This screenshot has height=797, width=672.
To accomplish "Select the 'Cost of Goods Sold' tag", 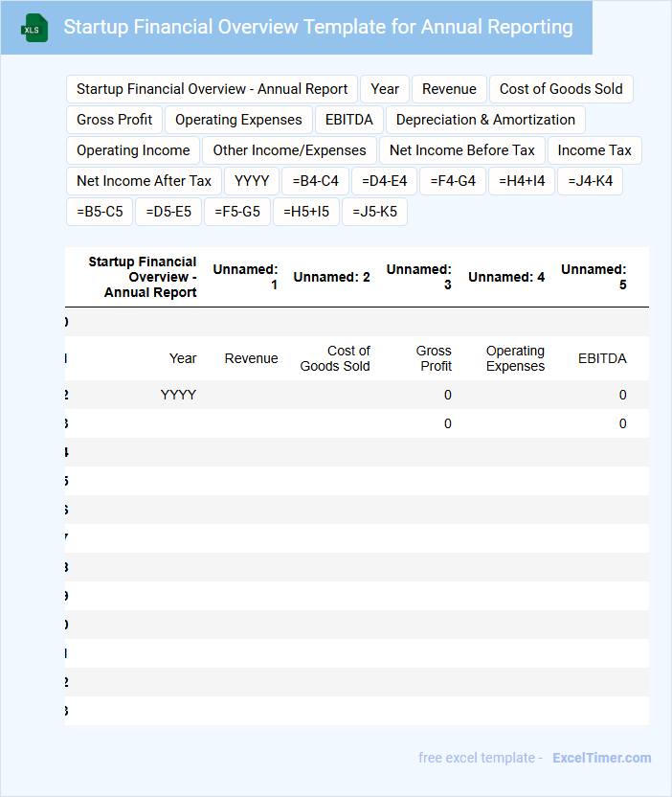I will click(x=561, y=89).
